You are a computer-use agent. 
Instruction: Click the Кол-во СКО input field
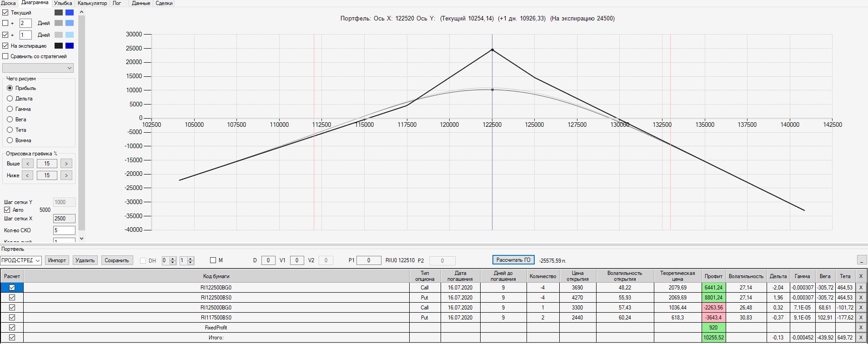tap(64, 230)
